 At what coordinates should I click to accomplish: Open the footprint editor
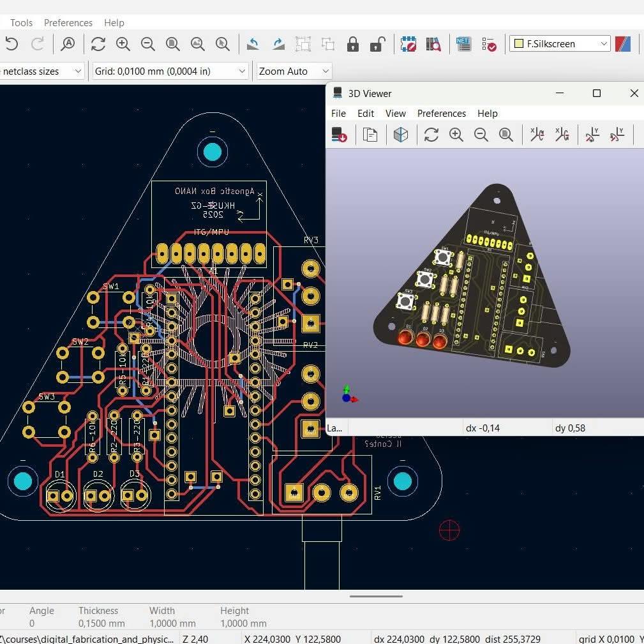point(408,44)
